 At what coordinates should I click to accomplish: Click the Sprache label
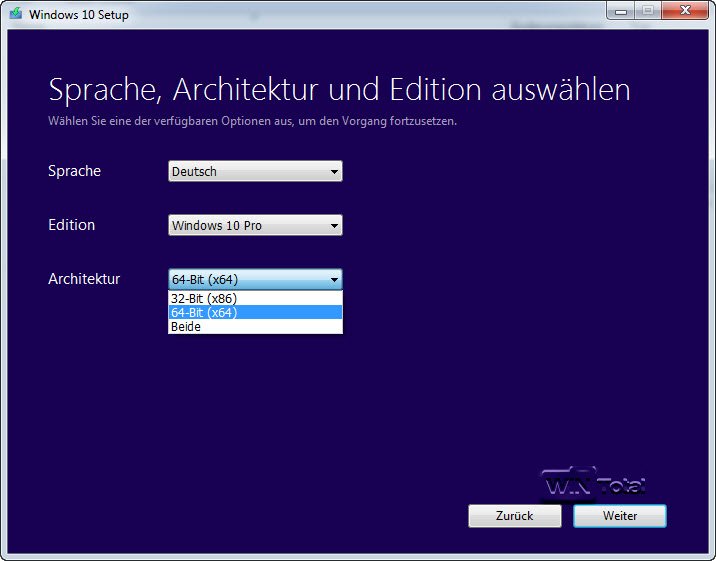click(x=74, y=171)
